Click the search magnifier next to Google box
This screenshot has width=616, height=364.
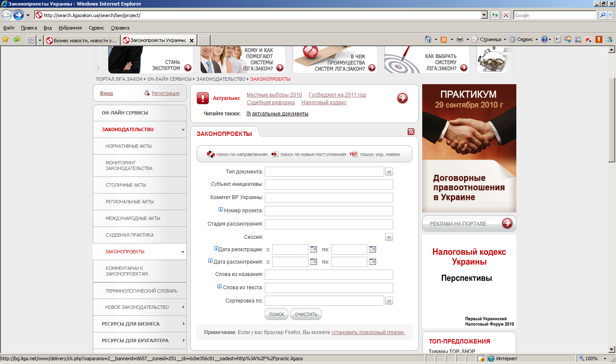(x=603, y=15)
